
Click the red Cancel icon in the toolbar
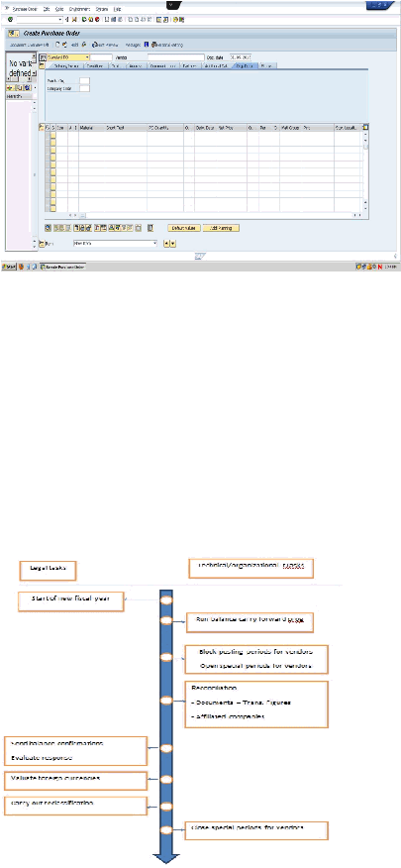tap(96, 19)
